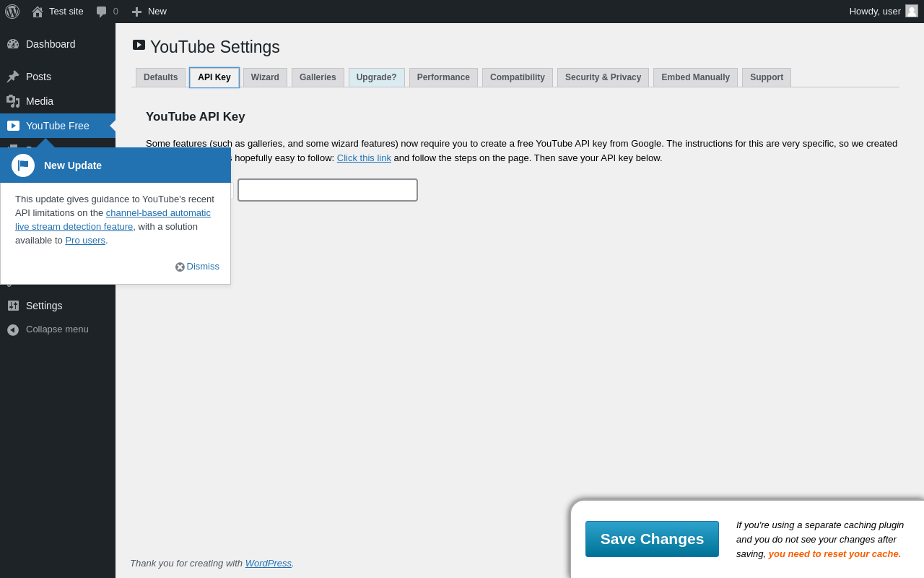
Task: Follow the 'Click this link' hyperlink
Action: coord(364,158)
